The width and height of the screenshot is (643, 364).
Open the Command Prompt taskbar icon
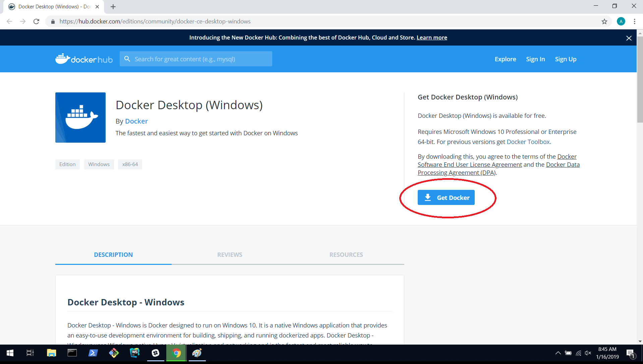[x=72, y=353]
